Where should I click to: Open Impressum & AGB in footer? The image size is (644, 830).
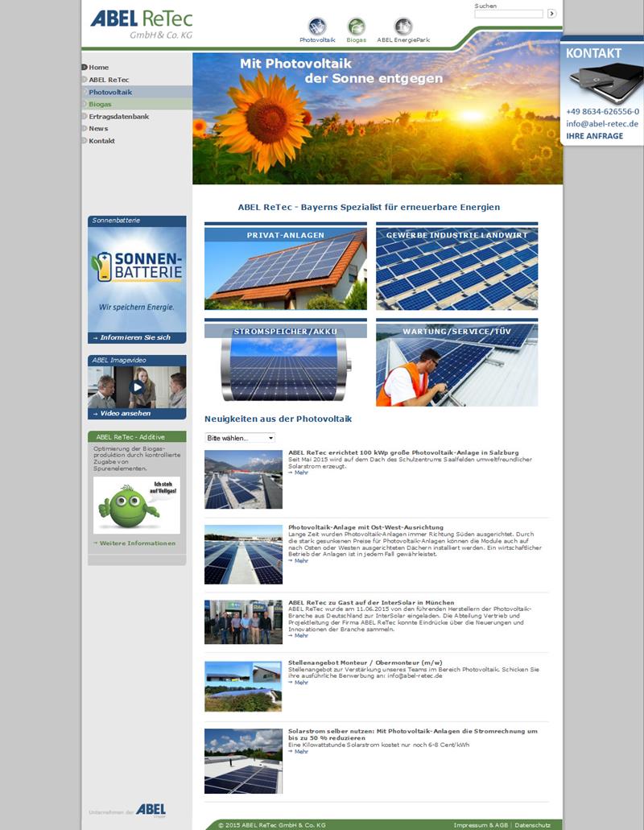(x=481, y=824)
